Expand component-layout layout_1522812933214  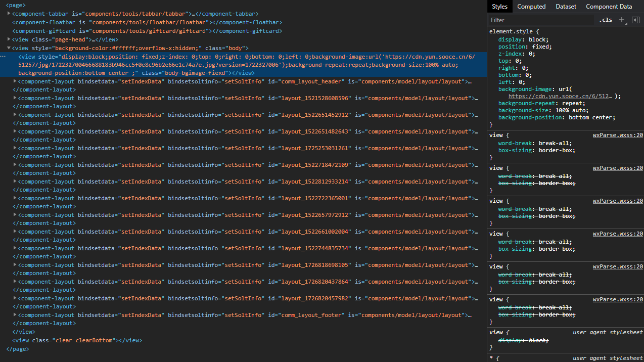(x=15, y=181)
